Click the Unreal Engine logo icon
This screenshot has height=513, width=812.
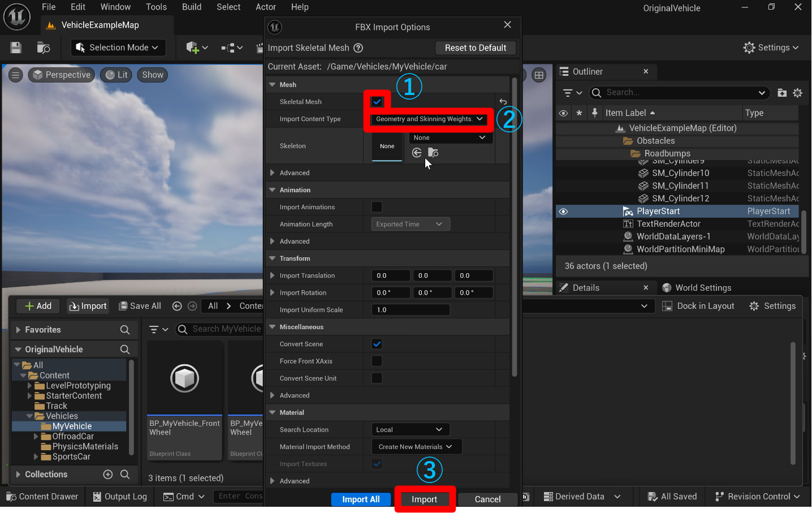[x=17, y=17]
